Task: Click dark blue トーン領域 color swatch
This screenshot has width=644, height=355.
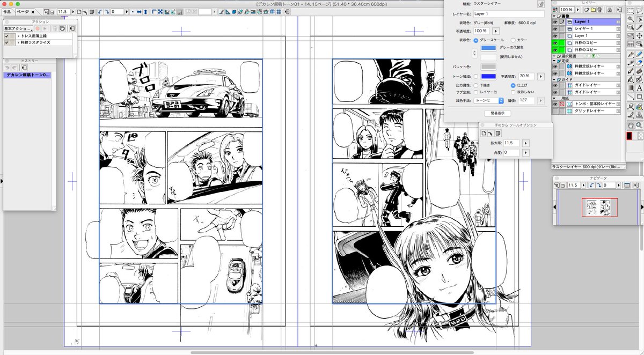Action: 488,77
